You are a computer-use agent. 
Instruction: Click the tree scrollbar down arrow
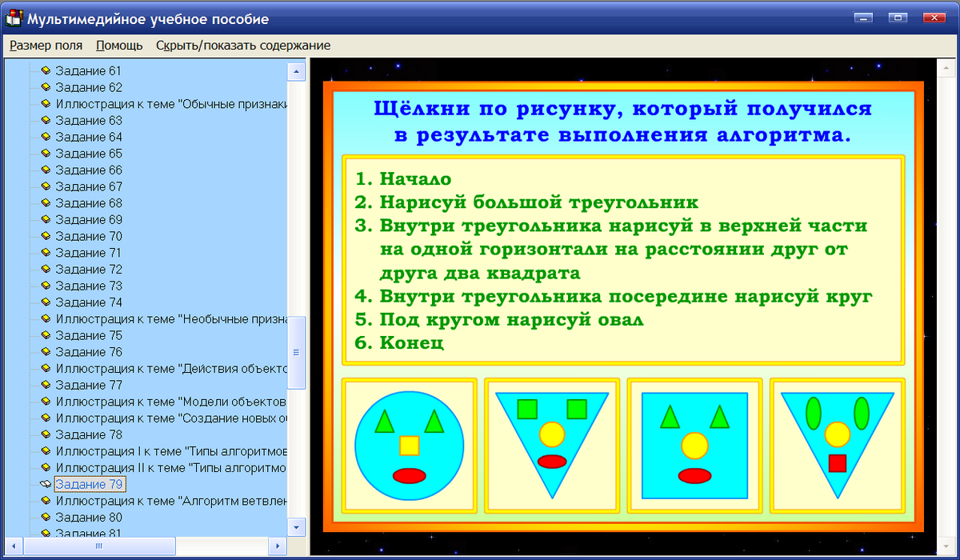296,527
